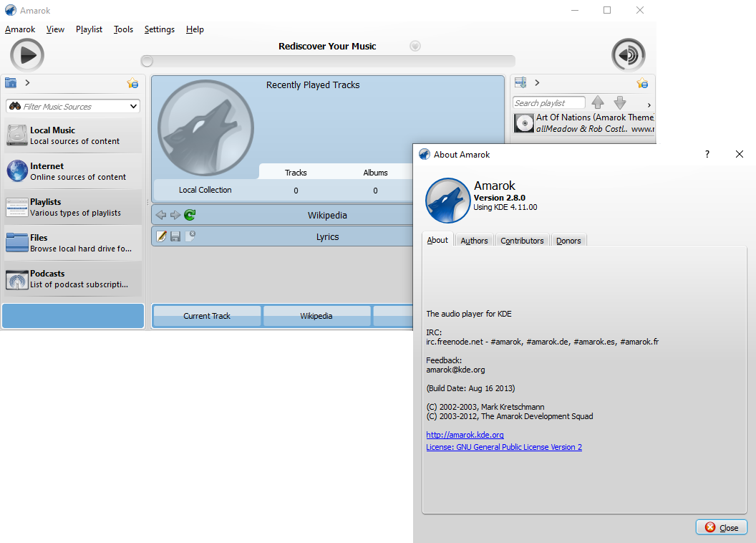Click the Amarok logo in About dialog
This screenshot has width=756, height=543.
447,201
